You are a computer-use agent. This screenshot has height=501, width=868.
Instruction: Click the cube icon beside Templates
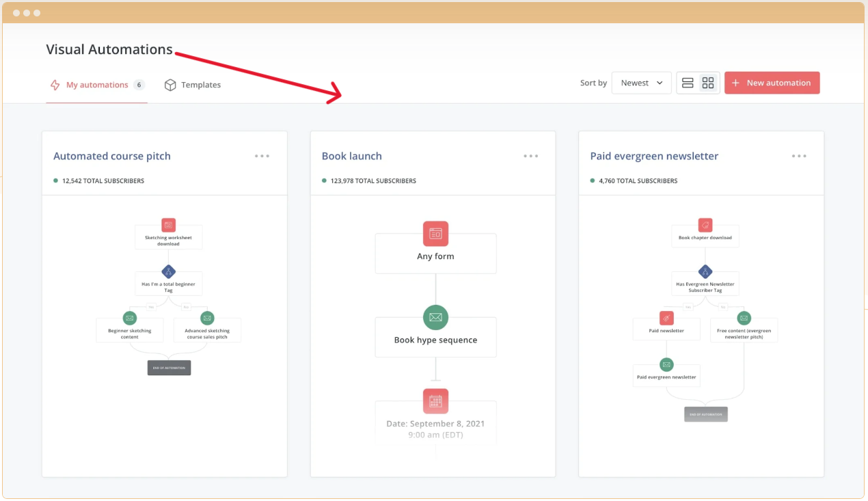pos(170,85)
